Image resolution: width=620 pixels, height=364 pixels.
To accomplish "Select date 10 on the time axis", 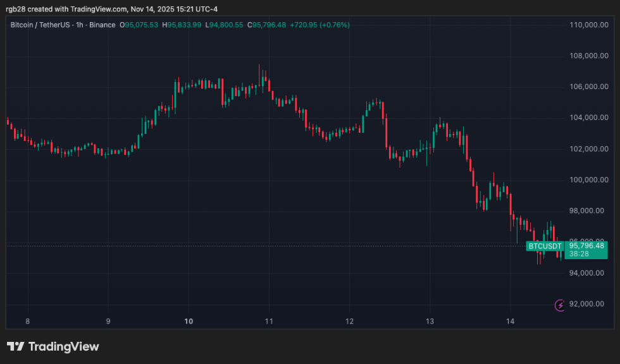I will (189, 322).
